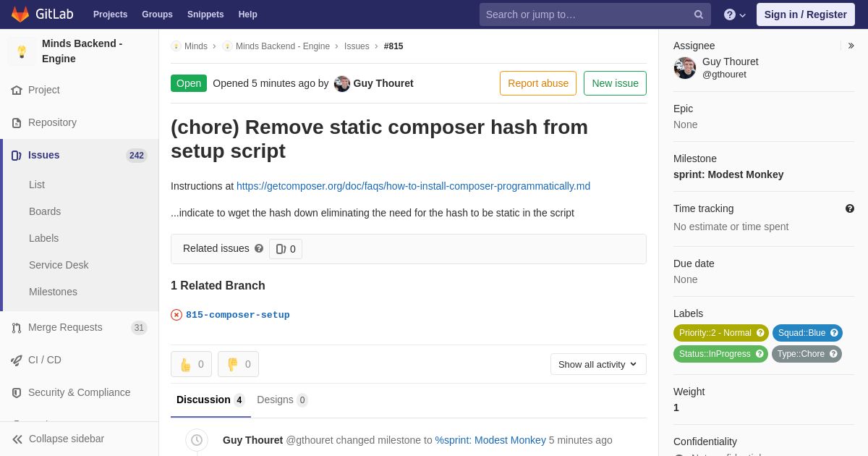Click the search magnifier icon
This screenshot has height=456, width=868.
pos(699,14)
